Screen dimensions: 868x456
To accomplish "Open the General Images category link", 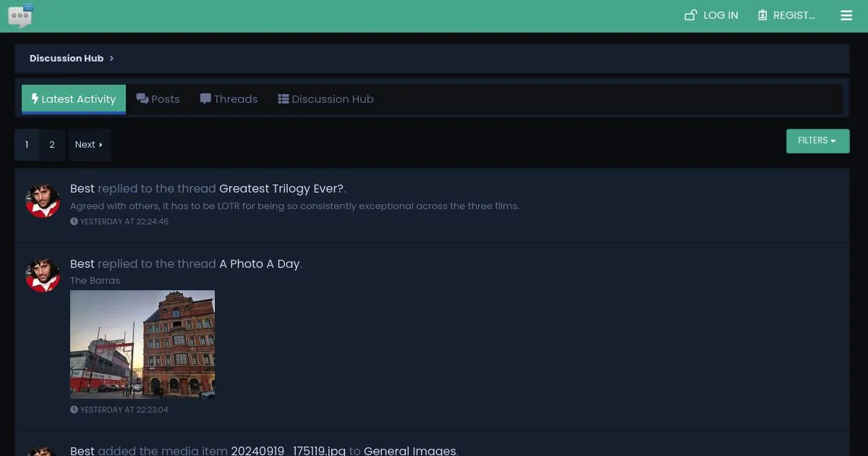I will pyautogui.click(x=409, y=451).
